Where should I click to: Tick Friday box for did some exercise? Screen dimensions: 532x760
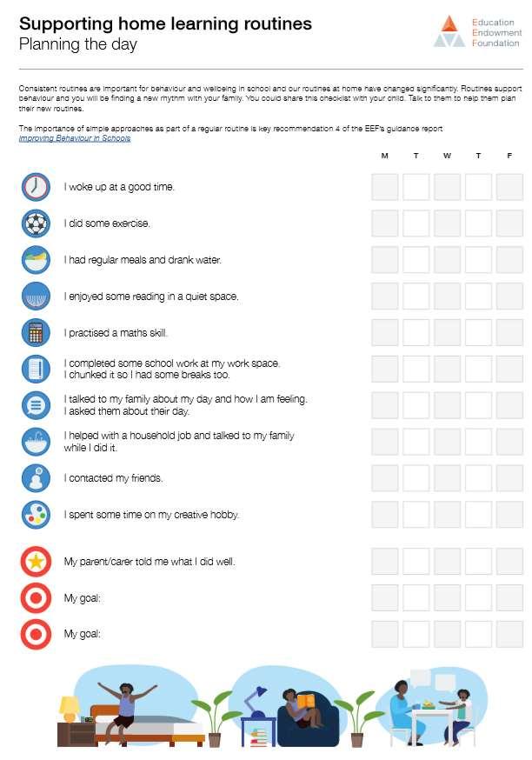tap(509, 223)
